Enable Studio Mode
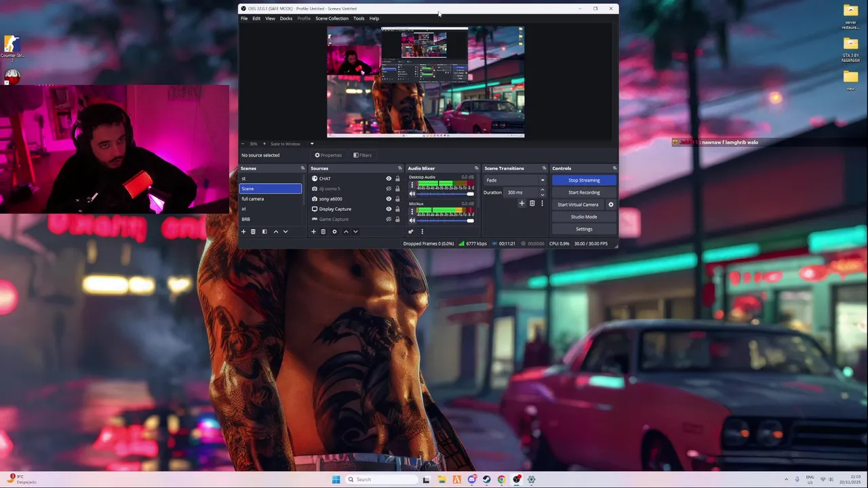Screen dimensions: 868x488 click(x=584, y=217)
